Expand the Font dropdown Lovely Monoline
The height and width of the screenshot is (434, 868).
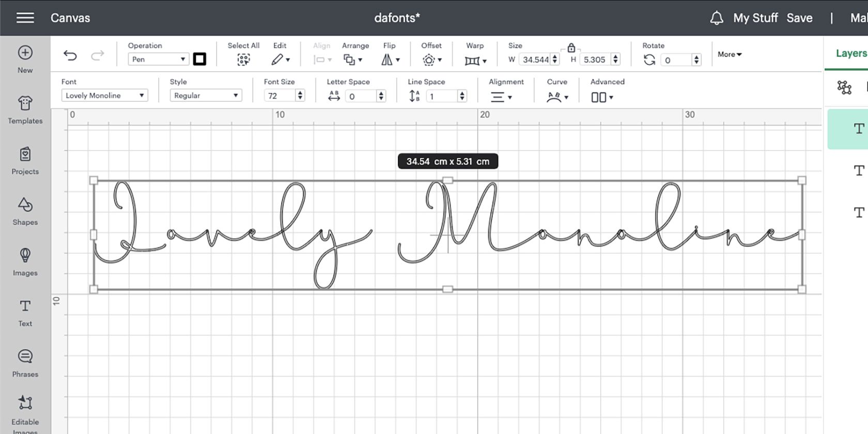point(104,96)
